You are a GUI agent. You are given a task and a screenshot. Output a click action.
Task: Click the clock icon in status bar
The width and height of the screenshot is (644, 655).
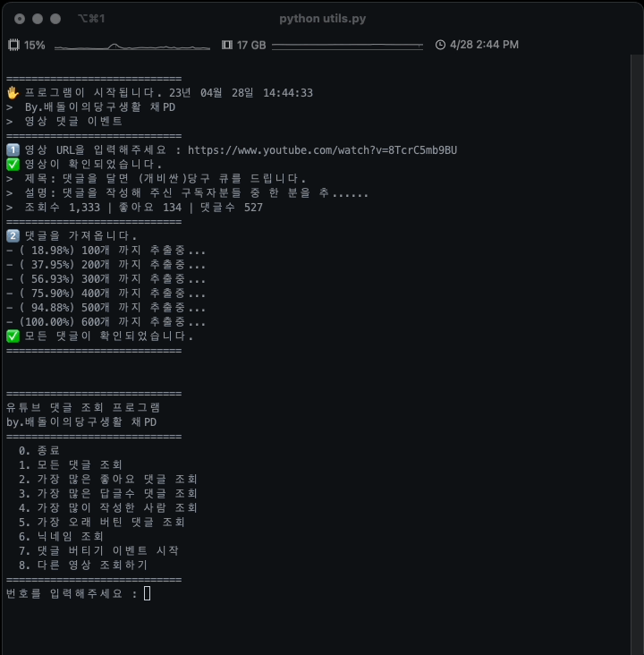[x=440, y=45]
